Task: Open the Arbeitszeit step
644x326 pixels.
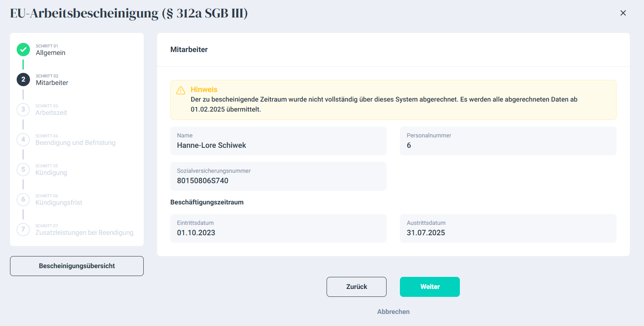Action: click(x=51, y=113)
